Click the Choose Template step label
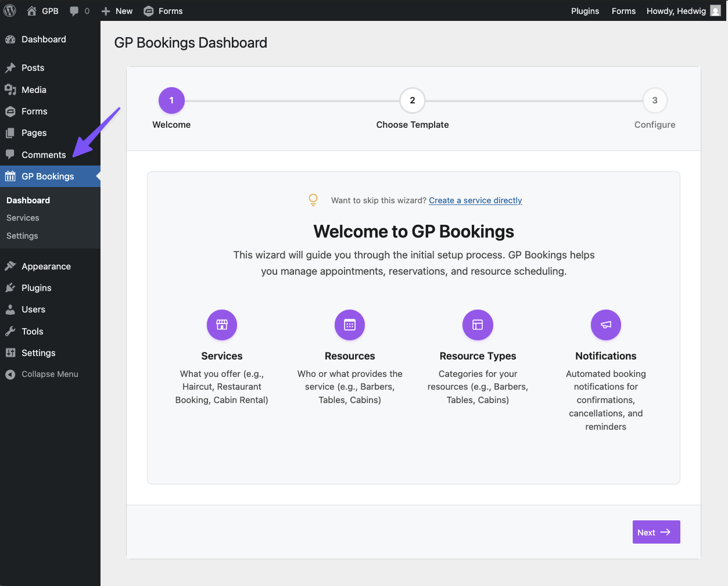The height and width of the screenshot is (586, 728). click(x=413, y=125)
